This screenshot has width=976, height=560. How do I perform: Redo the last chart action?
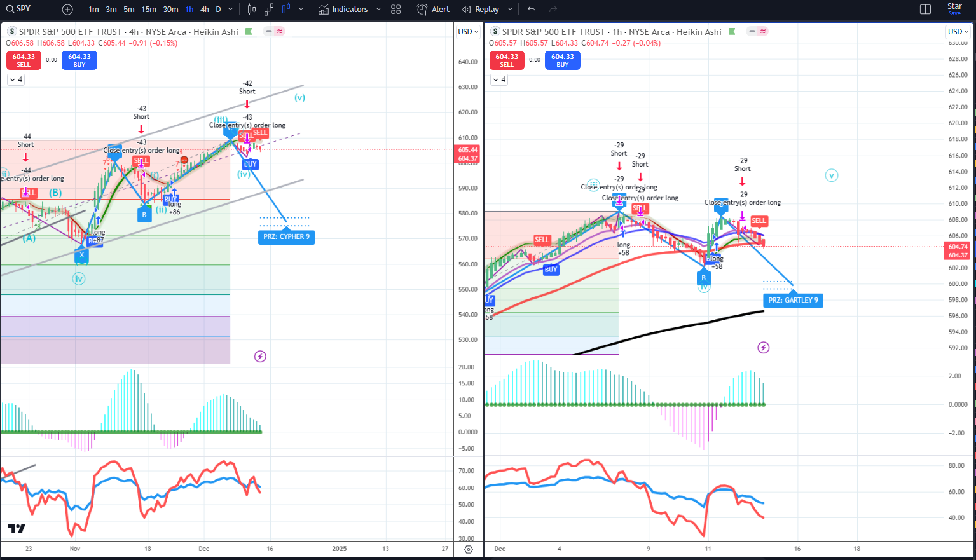point(553,10)
